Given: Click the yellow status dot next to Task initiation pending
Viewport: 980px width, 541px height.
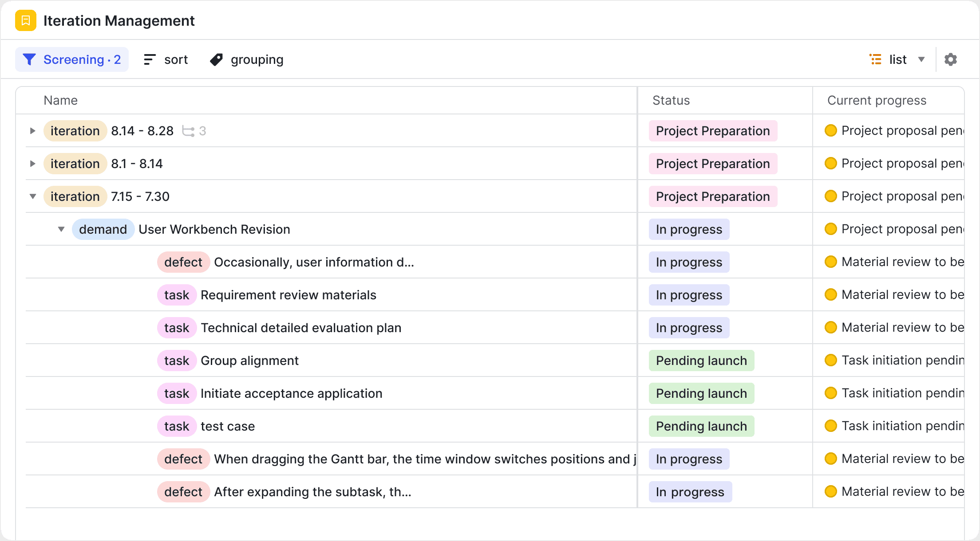Looking at the screenshot, I should pyautogui.click(x=830, y=360).
